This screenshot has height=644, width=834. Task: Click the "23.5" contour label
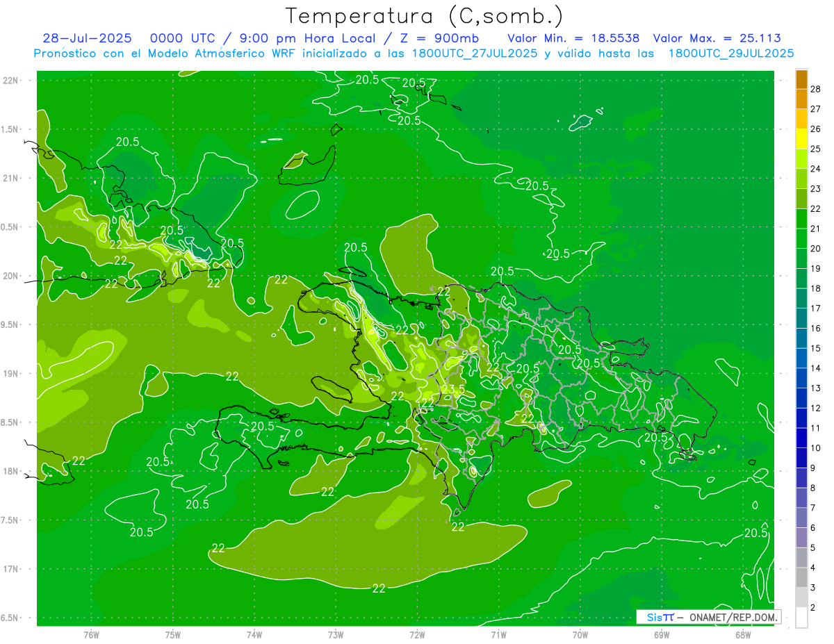(x=453, y=389)
